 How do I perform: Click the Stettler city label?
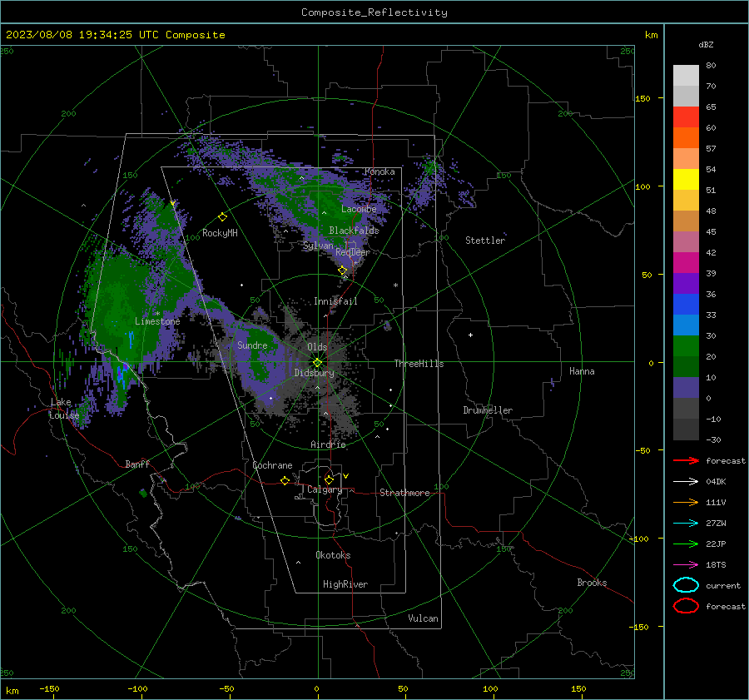click(485, 241)
